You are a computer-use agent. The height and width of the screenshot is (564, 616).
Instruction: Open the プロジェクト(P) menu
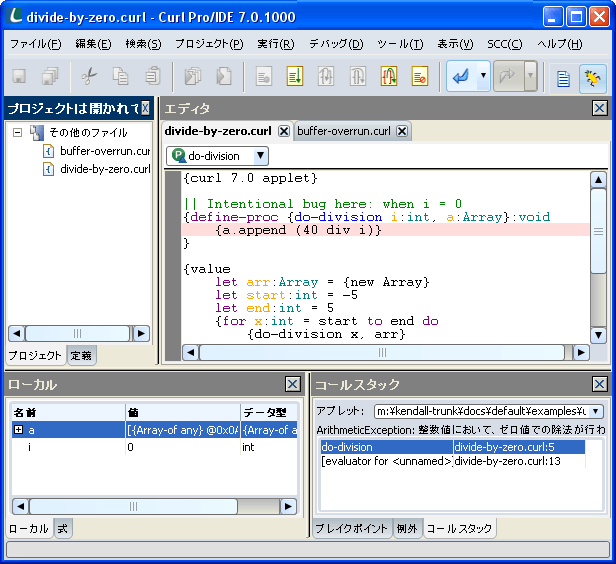click(x=209, y=44)
